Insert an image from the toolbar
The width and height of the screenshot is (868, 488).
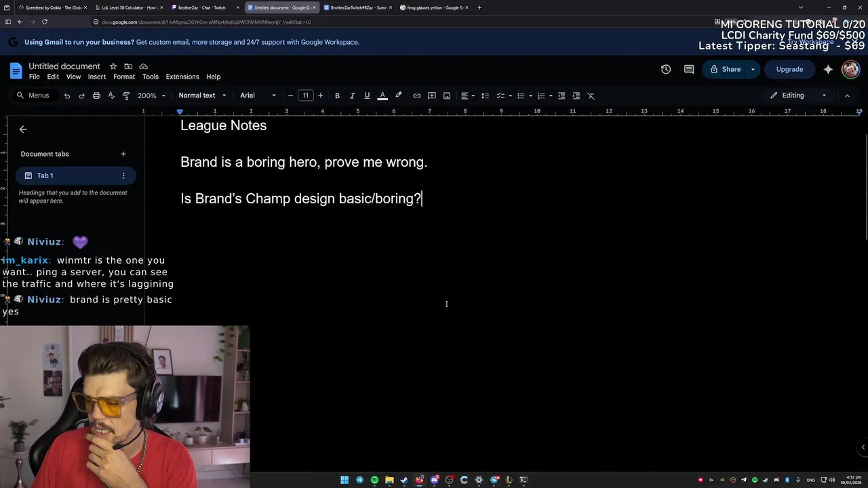coord(447,96)
